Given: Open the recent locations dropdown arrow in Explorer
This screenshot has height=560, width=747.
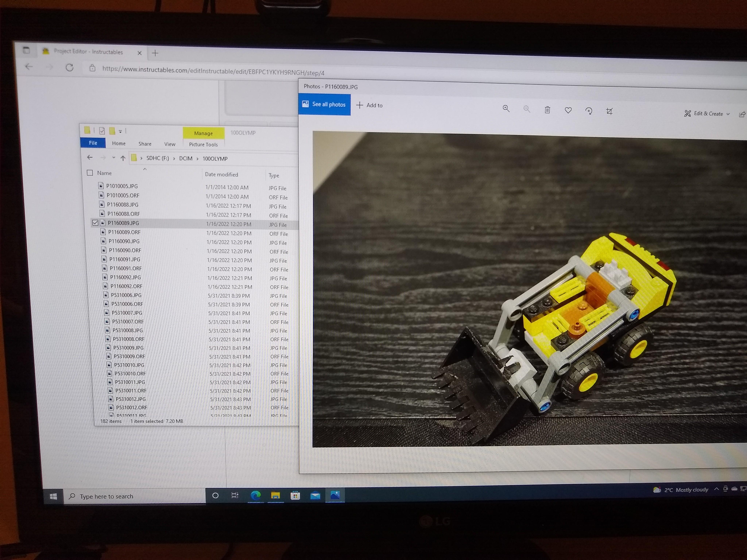Looking at the screenshot, I should pos(114,158).
